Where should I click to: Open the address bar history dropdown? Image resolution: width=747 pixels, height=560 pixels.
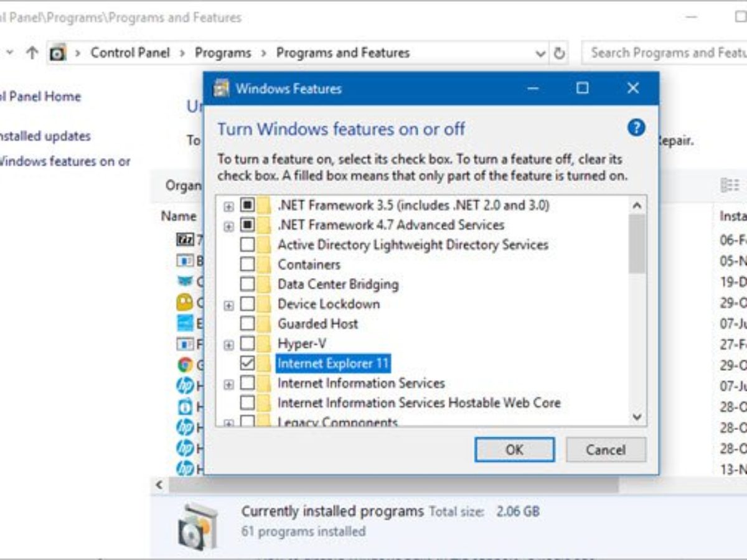pyautogui.click(x=540, y=54)
